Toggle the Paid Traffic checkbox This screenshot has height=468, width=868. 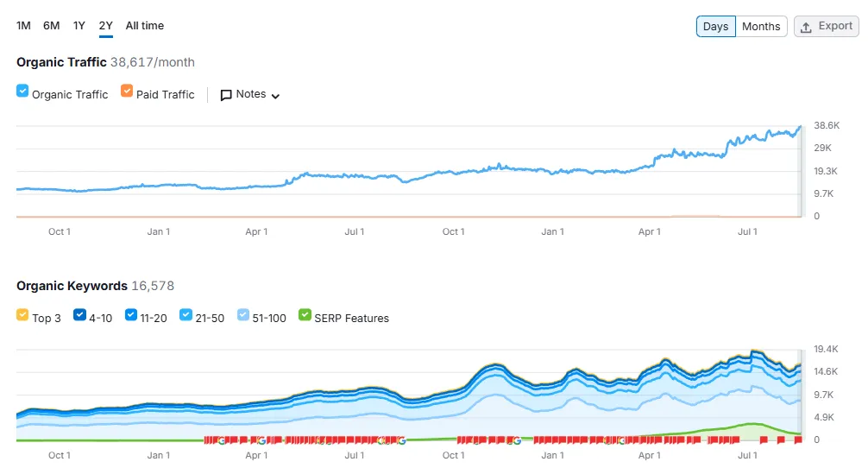click(127, 91)
